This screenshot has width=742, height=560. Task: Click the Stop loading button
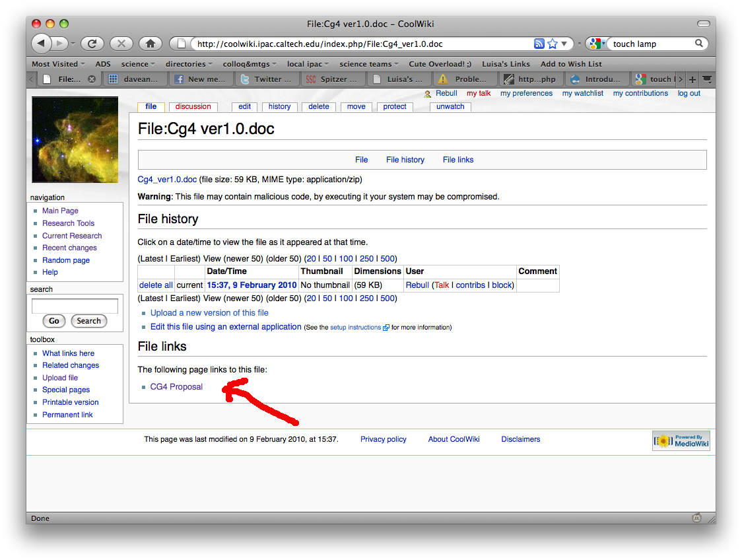(x=121, y=44)
